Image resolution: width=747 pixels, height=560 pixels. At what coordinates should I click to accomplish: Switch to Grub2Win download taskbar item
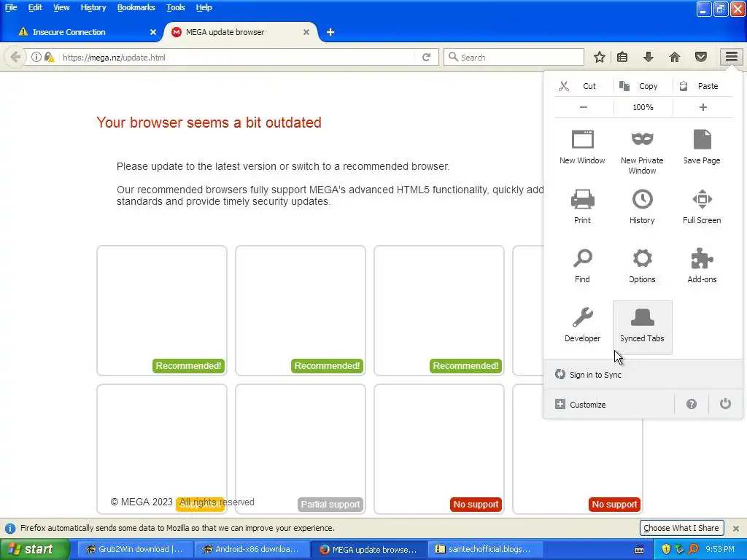(135, 549)
